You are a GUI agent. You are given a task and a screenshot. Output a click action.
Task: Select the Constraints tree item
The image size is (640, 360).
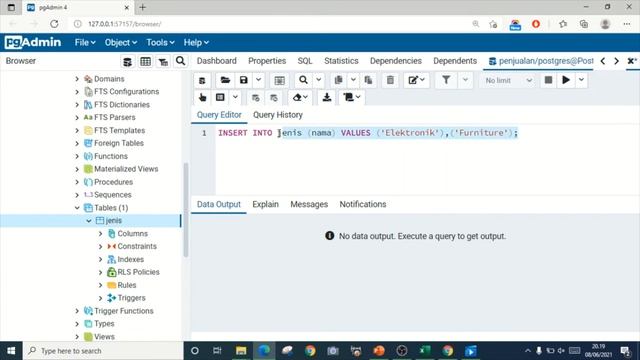(137, 247)
